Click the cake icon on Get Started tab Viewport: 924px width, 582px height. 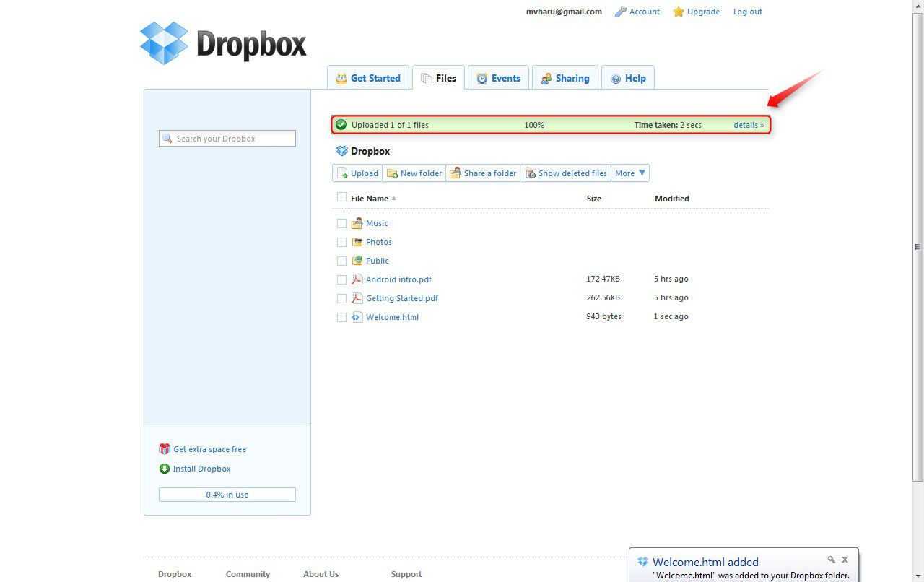pyautogui.click(x=341, y=78)
